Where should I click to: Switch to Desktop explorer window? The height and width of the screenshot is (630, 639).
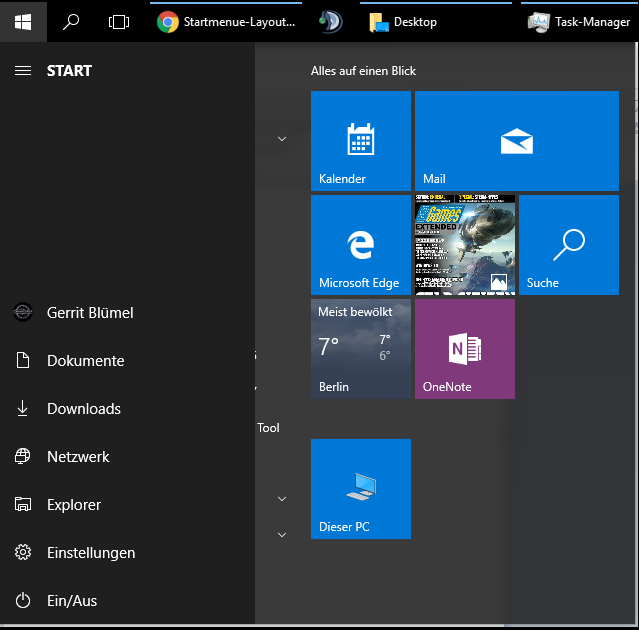pyautogui.click(x=436, y=22)
